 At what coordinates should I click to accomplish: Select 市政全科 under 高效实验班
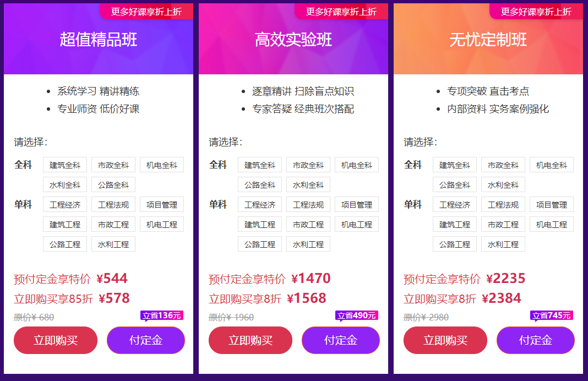(308, 164)
